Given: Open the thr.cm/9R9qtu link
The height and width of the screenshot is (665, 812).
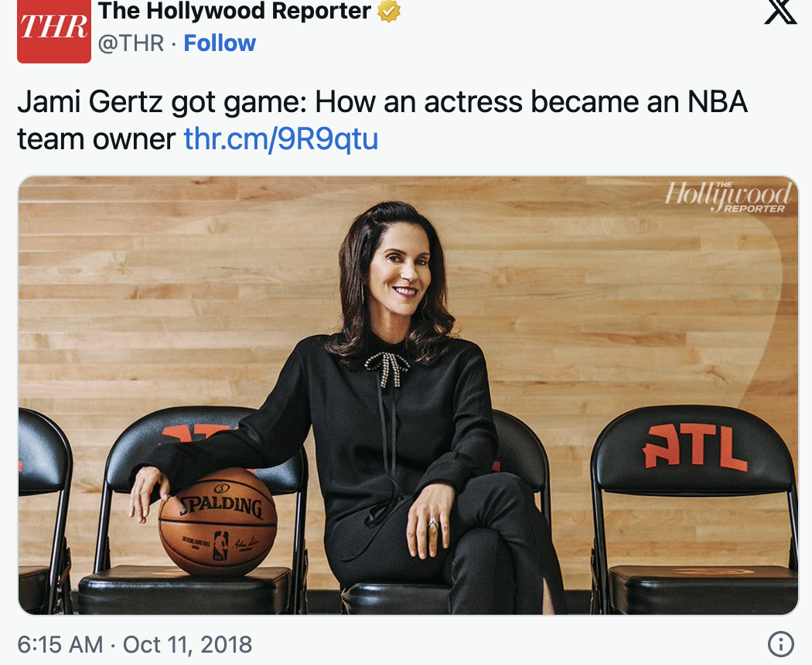Looking at the screenshot, I should click(281, 138).
